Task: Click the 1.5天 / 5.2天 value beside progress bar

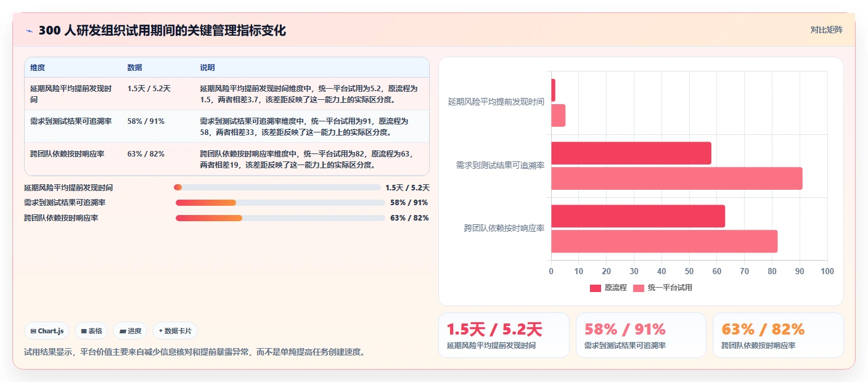Action: 407,187
